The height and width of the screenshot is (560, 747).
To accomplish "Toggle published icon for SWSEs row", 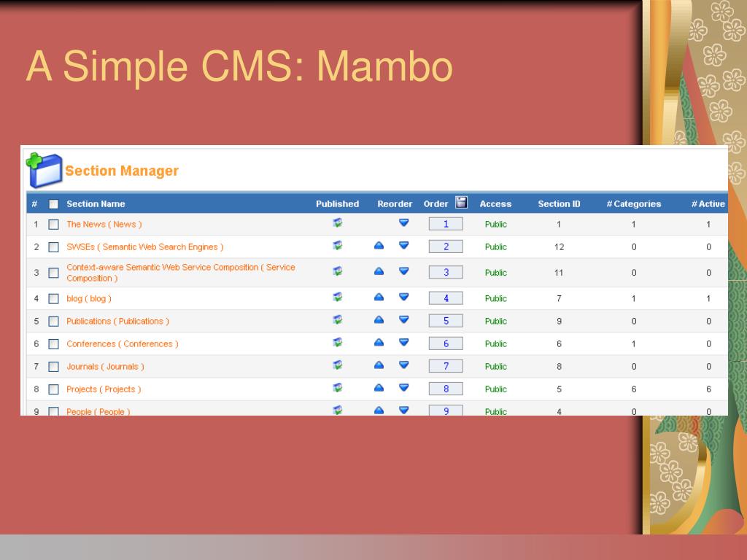I will [x=337, y=245].
